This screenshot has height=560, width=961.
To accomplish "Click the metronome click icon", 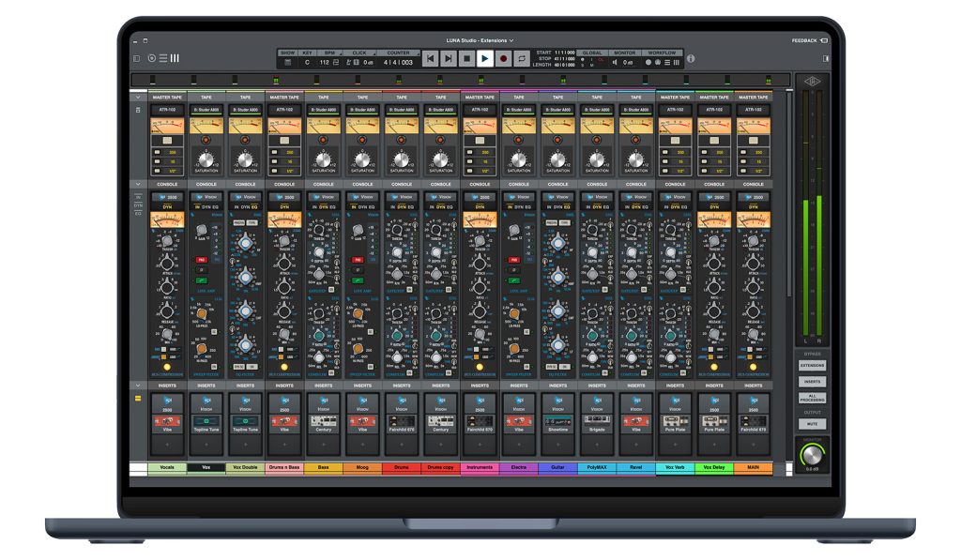I will (349, 63).
